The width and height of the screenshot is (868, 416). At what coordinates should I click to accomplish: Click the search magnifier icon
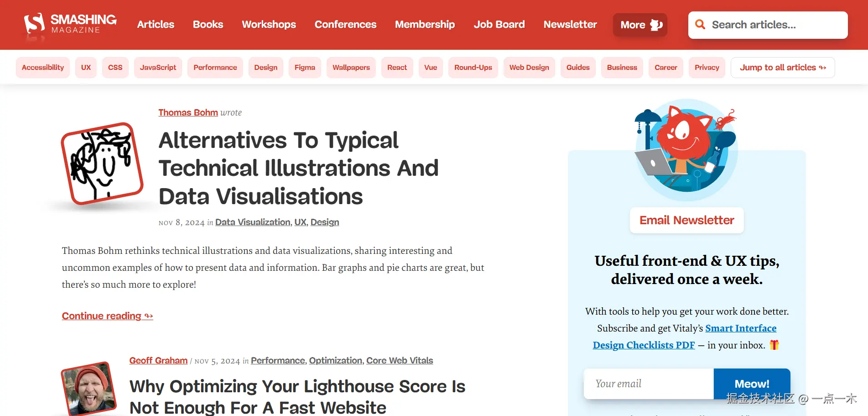[700, 25]
